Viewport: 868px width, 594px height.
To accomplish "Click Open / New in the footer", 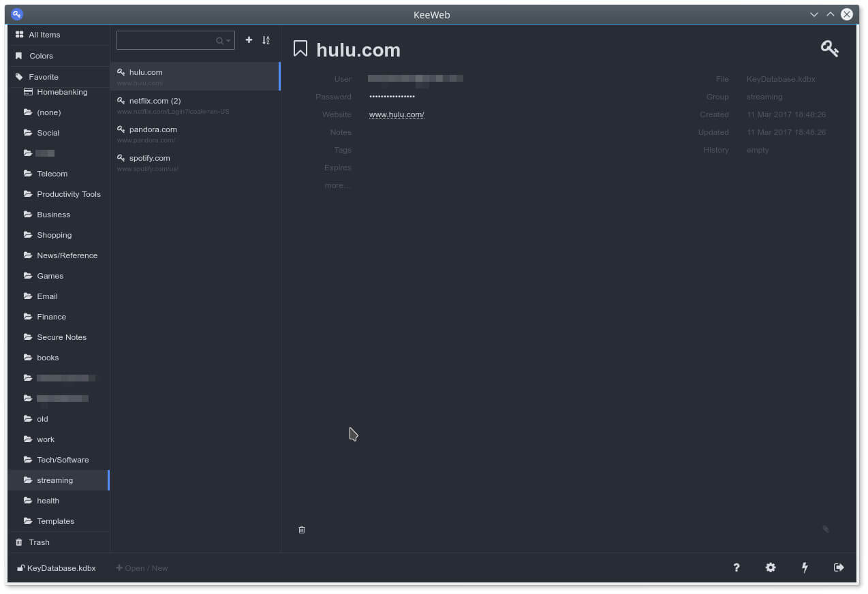I will tap(142, 568).
